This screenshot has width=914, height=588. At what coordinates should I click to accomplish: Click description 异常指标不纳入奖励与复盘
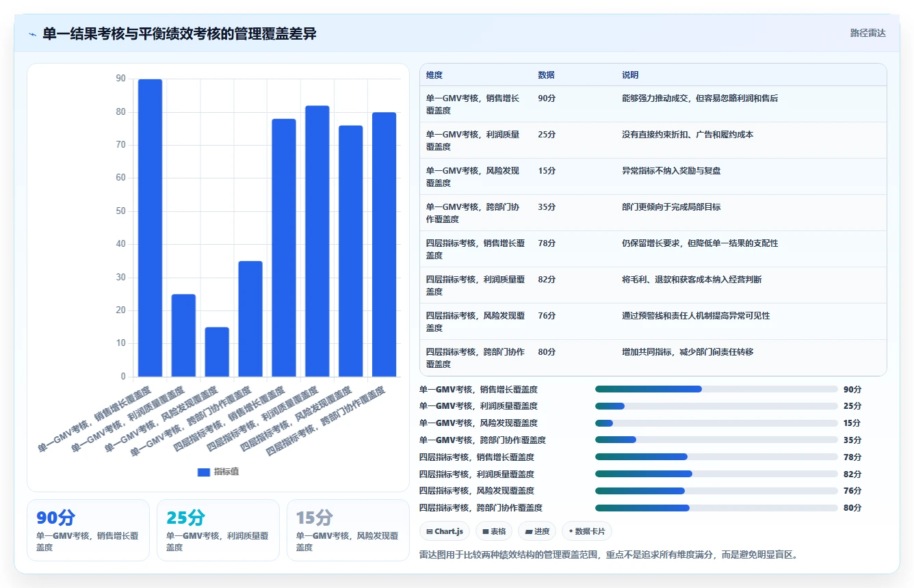pos(671,171)
